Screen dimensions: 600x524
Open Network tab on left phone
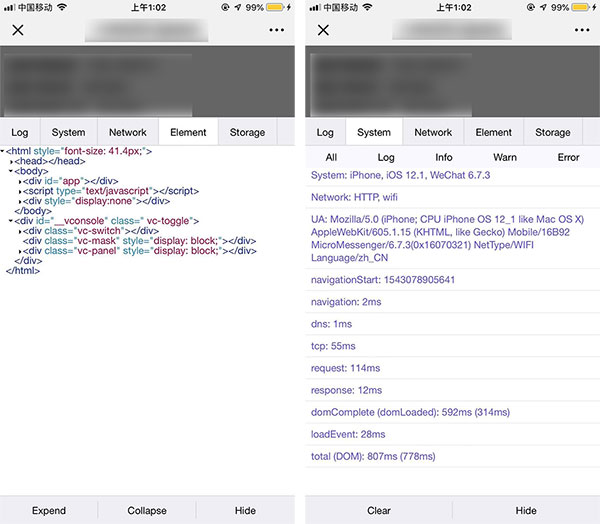pos(128,132)
